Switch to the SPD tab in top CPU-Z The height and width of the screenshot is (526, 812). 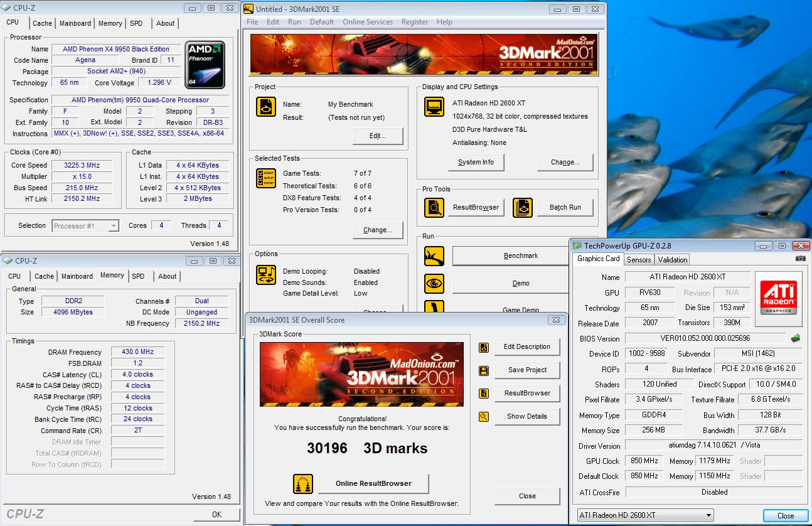point(136,23)
